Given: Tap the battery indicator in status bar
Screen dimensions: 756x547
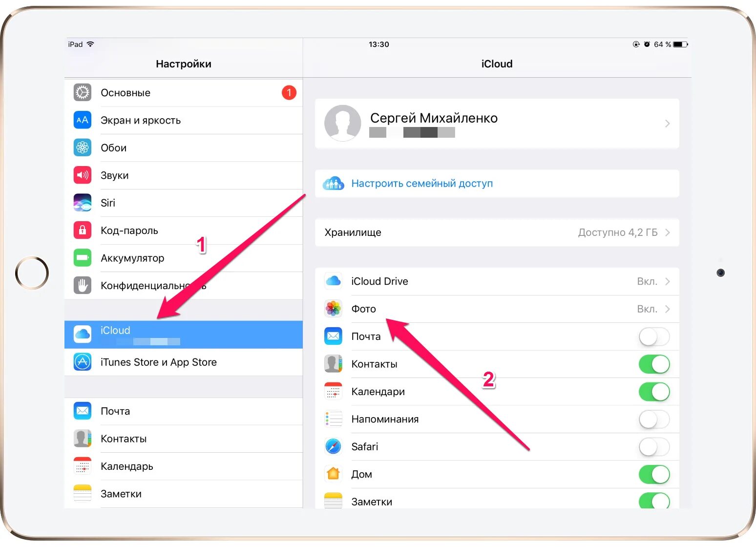Looking at the screenshot, I should [681, 44].
